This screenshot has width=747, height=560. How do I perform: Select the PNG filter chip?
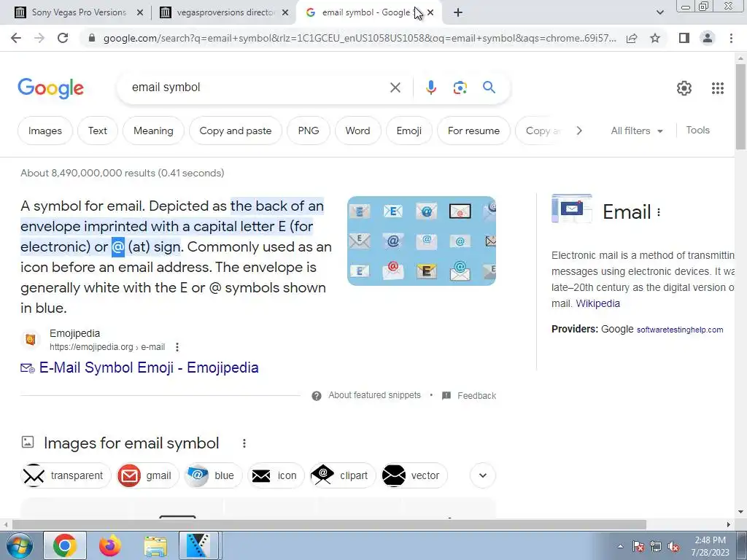click(x=309, y=131)
